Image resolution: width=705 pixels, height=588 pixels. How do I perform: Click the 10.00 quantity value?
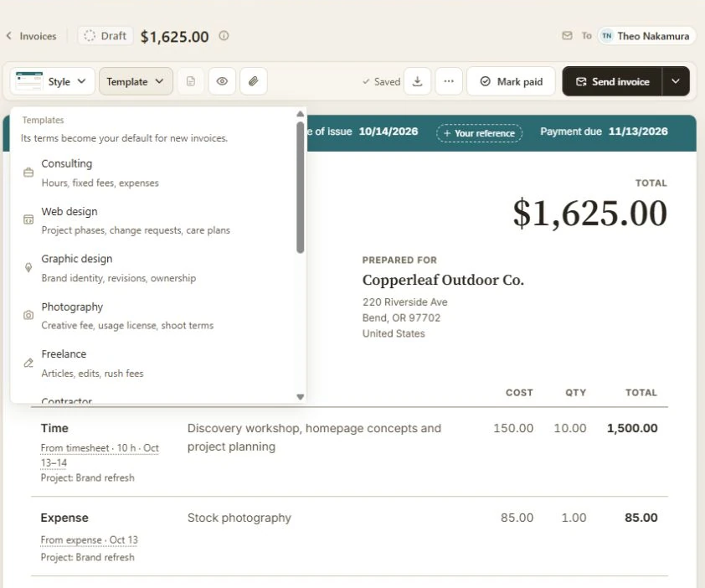pos(569,428)
